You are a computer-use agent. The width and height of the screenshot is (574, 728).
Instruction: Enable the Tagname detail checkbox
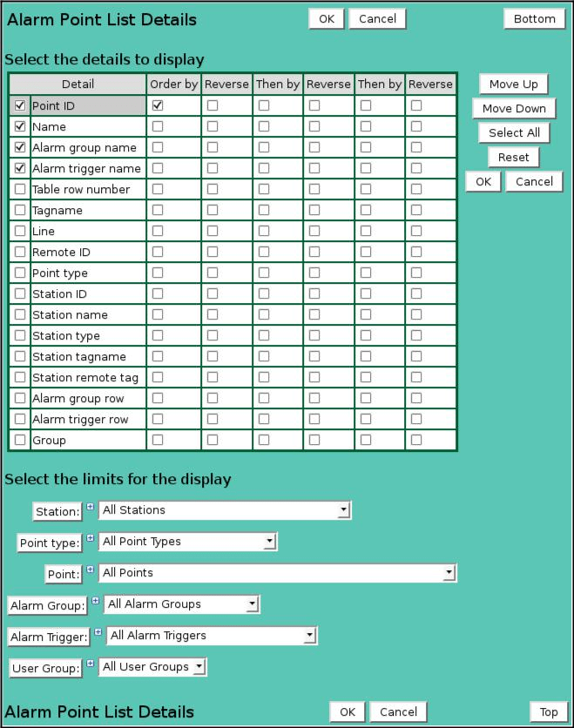(x=20, y=210)
